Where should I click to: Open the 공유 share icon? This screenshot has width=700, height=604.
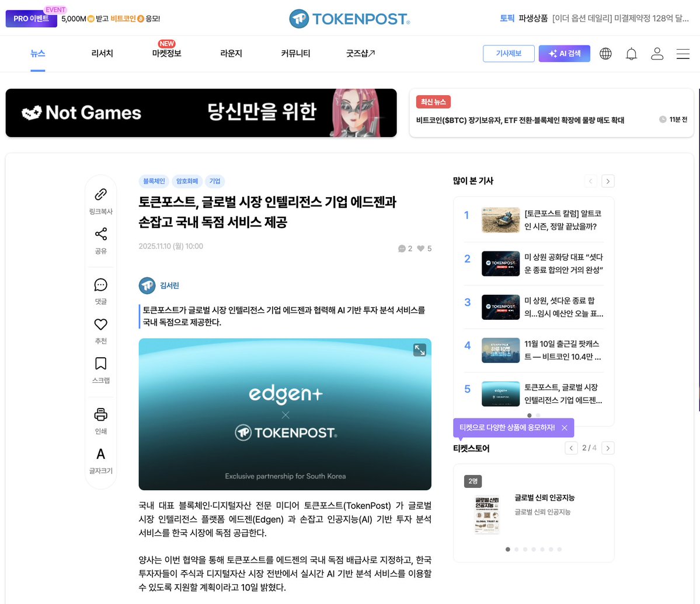pyautogui.click(x=101, y=234)
